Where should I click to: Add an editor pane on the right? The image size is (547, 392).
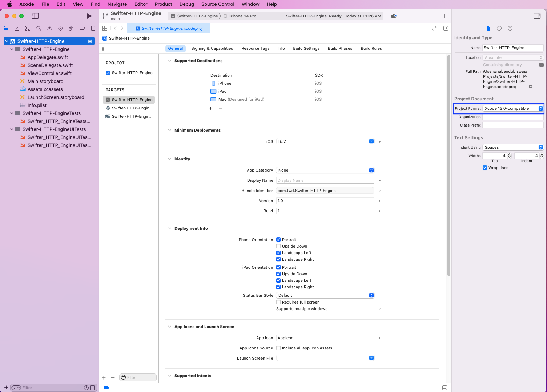[446, 28]
